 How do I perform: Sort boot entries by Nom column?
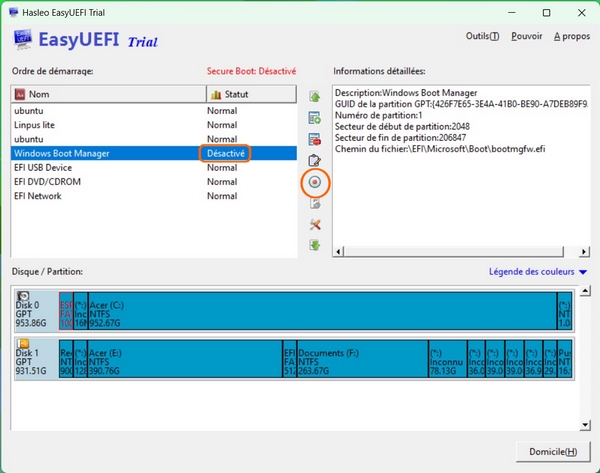click(x=108, y=94)
